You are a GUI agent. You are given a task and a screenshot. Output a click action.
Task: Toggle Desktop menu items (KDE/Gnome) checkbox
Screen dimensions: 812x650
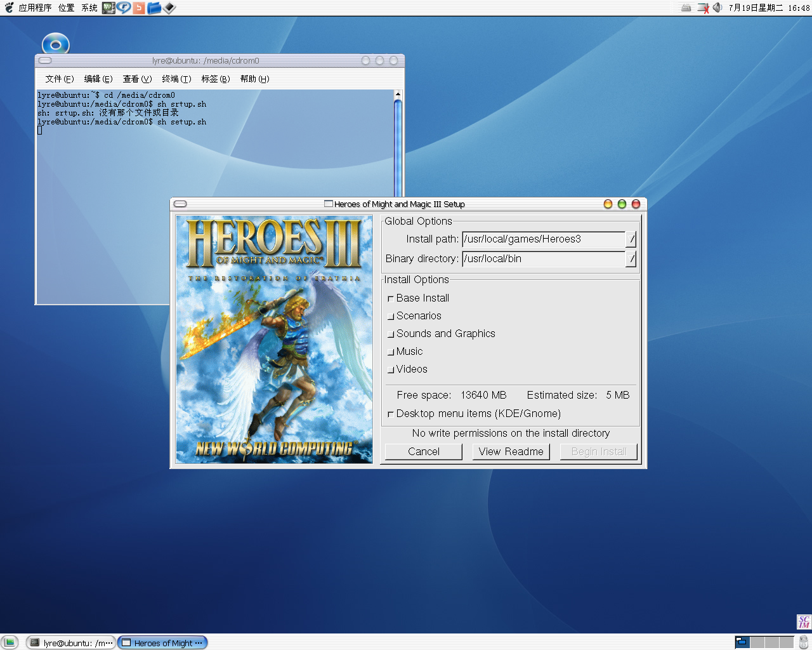point(391,414)
